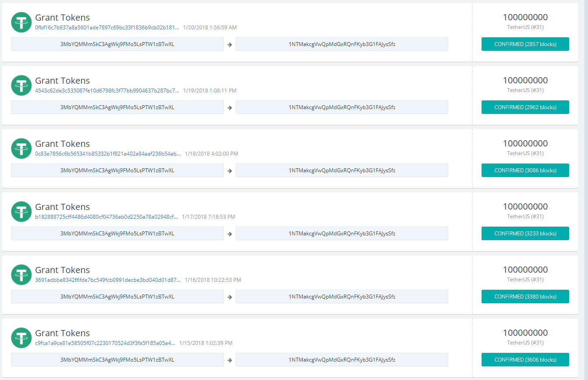Click CONFIRMED (3233 blocks) button
The width and height of the screenshot is (588, 380).
point(525,234)
